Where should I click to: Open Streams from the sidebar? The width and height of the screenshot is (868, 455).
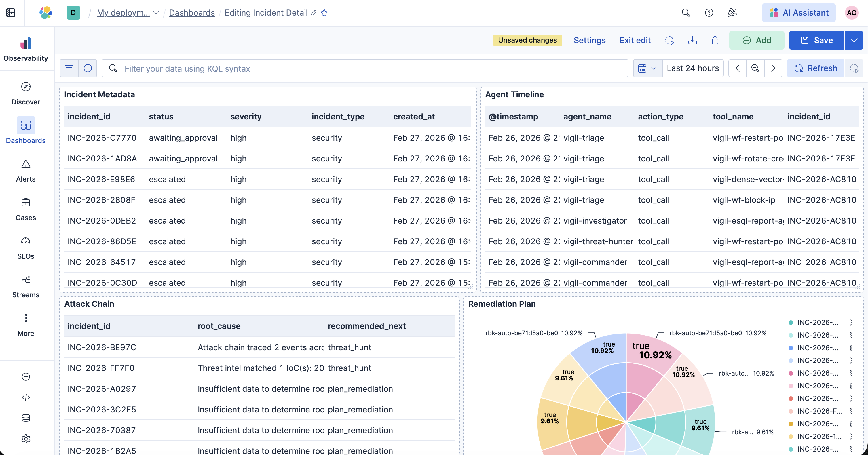click(26, 279)
